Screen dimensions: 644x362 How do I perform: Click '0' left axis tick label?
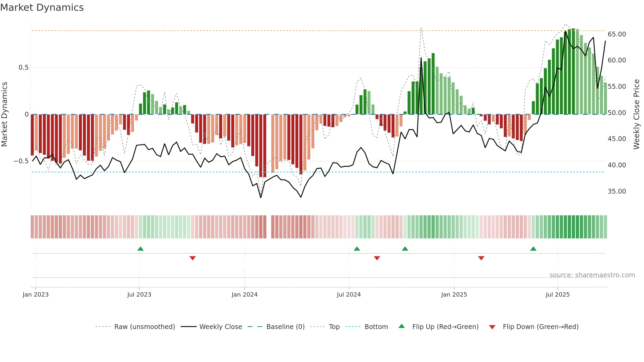coord(27,114)
